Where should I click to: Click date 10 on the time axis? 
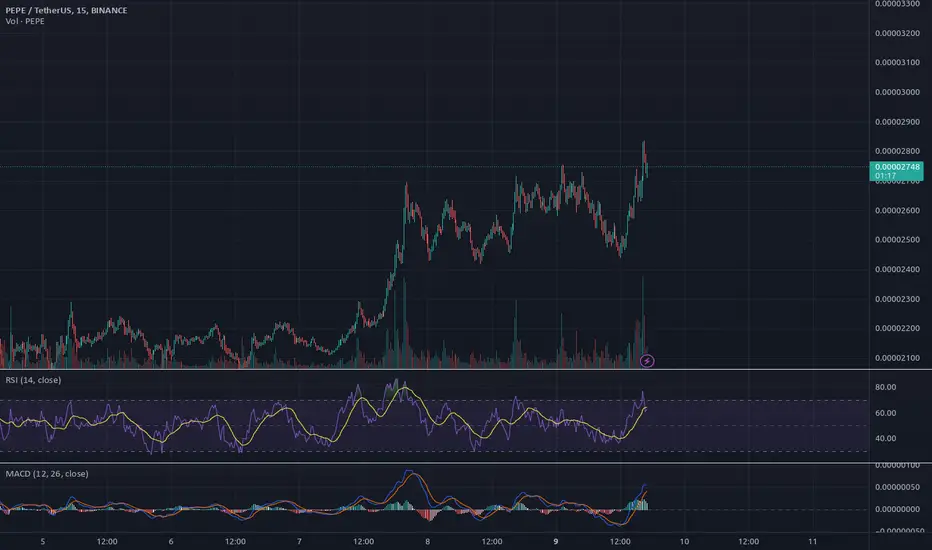pyautogui.click(x=684, y=542)
